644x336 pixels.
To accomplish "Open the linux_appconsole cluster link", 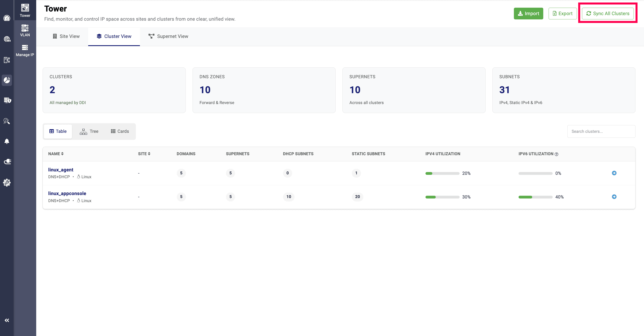I will coord(67,193).
